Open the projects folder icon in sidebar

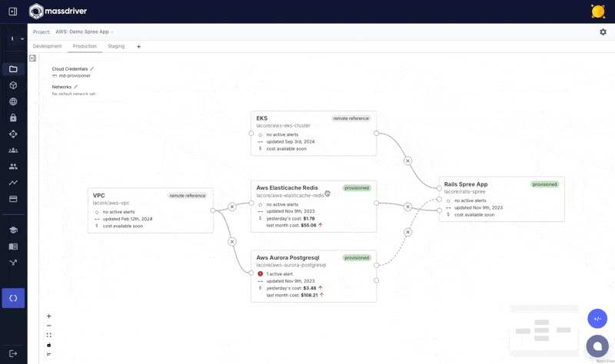click(x=13, y=69)
